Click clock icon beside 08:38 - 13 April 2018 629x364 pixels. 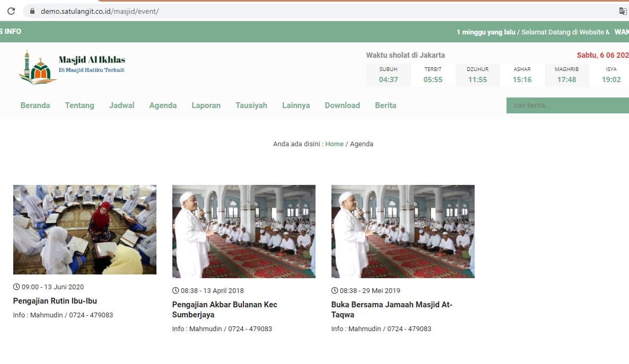(176, 290)
